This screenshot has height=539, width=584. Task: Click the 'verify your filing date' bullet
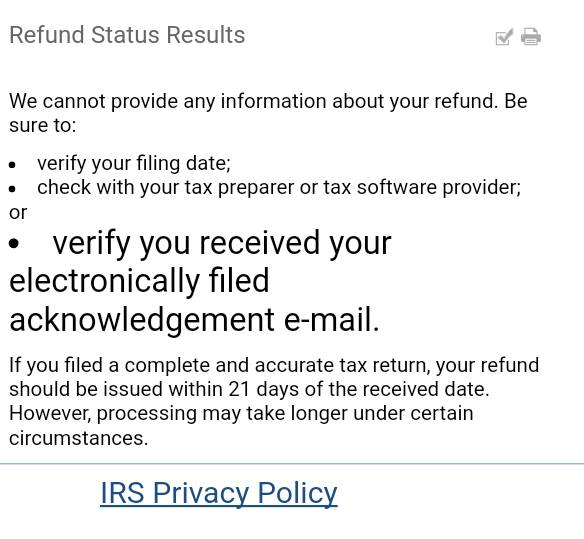(x=134, y=164)
